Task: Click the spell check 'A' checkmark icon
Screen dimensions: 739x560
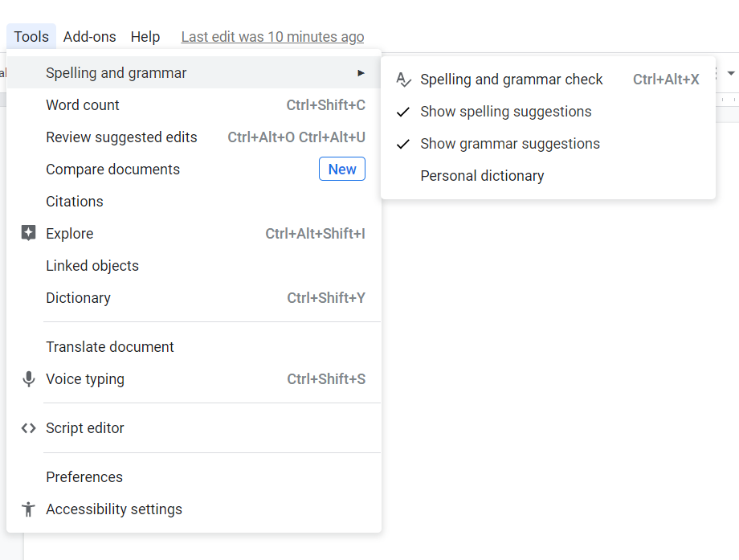Action: tap(403, 80)
